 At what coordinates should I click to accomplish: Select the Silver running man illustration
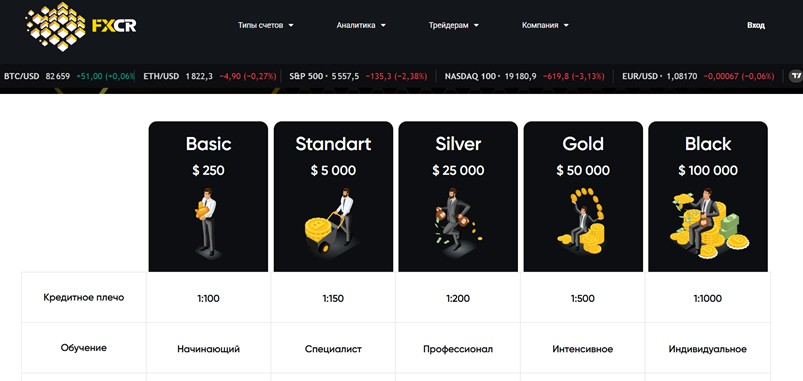pos(457,218)
